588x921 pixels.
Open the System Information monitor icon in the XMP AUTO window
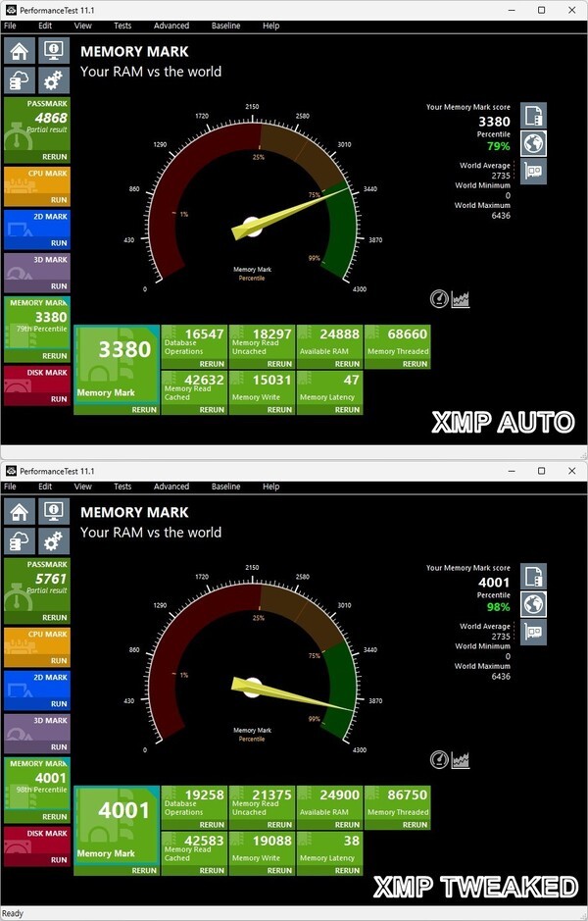(53, 51)
